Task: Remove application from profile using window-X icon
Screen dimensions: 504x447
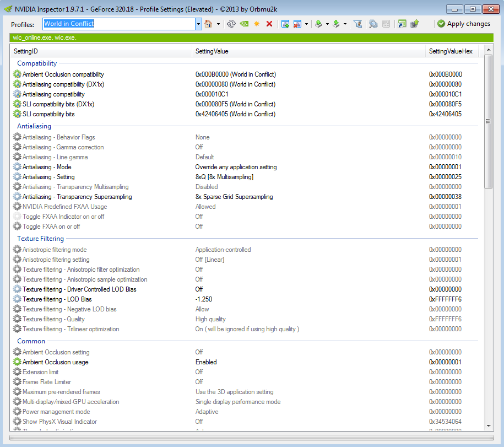Action: pyautogui.click(x=297, y=24)
